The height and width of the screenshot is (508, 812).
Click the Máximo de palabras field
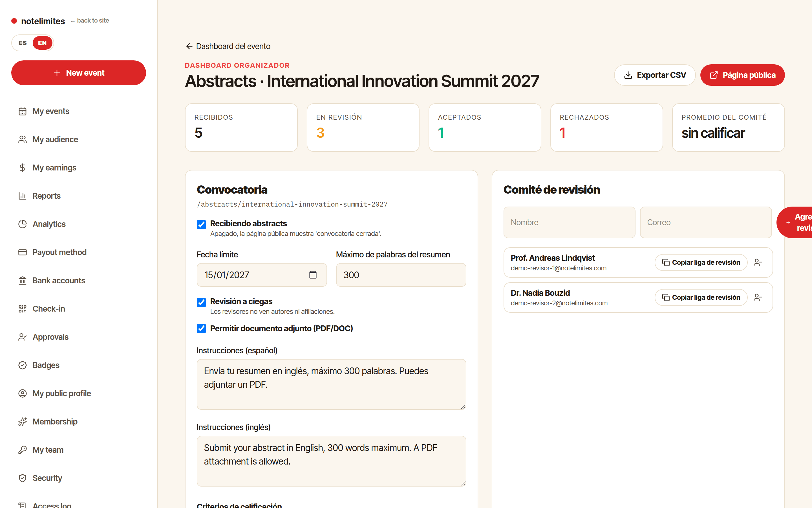click(401, 275)
